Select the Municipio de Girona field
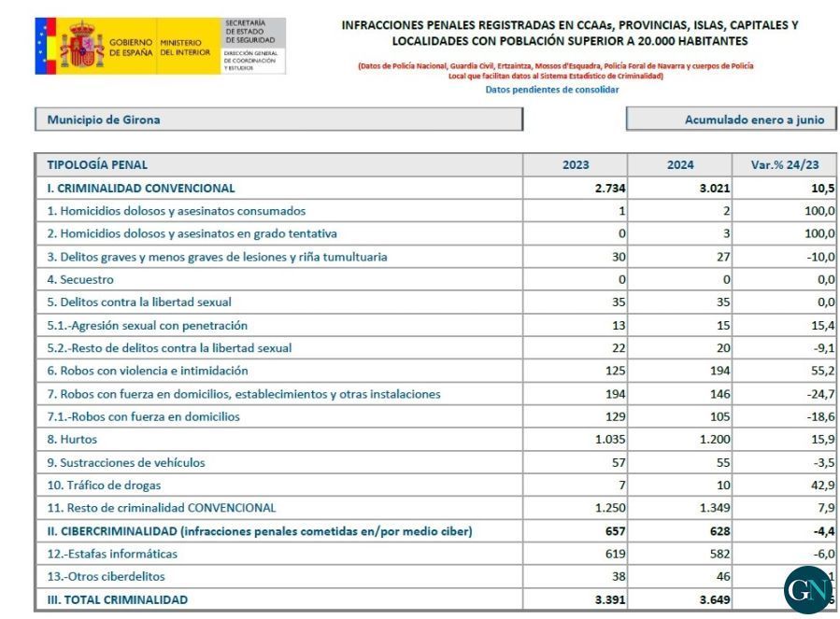This screenshot has height=619, width=840. [x=278, y=120]
